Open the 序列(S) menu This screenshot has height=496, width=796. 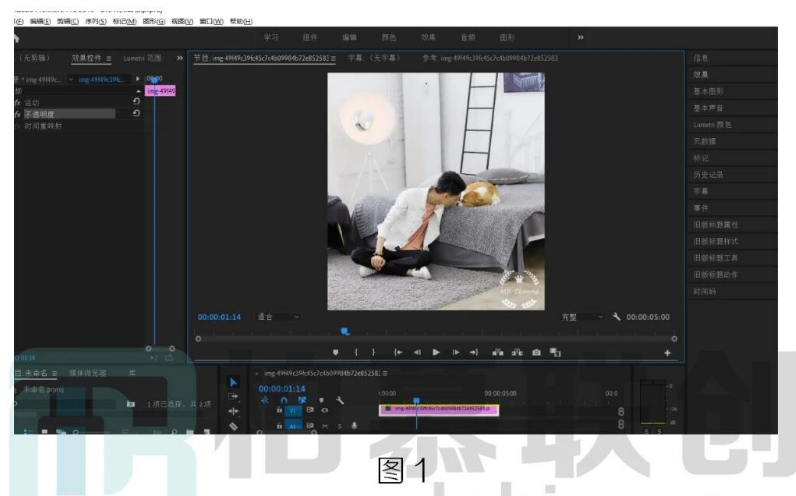click(95, 21)
